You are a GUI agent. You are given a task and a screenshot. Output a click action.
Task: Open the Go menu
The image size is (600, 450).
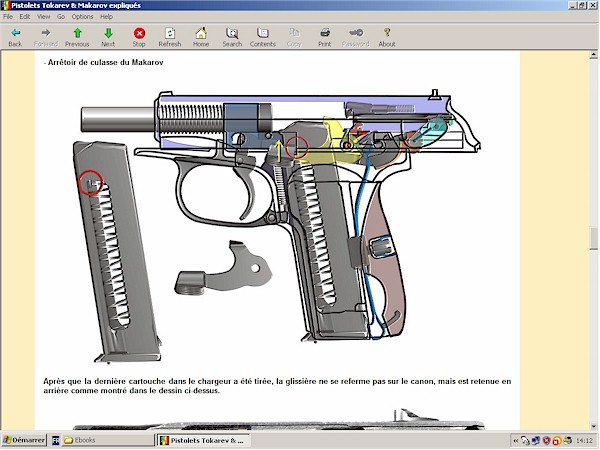click(x=61, y=16)
